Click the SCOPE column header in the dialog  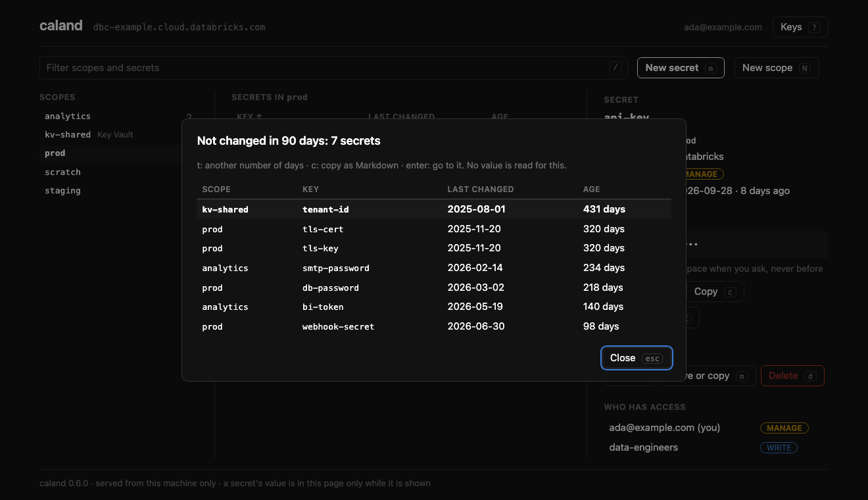tap(216, 189)
